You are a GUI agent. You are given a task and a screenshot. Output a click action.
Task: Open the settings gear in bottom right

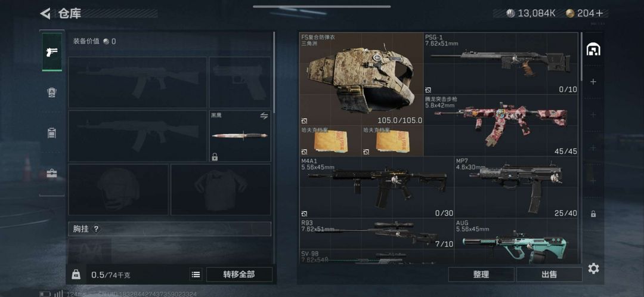[x=593, y=268]
